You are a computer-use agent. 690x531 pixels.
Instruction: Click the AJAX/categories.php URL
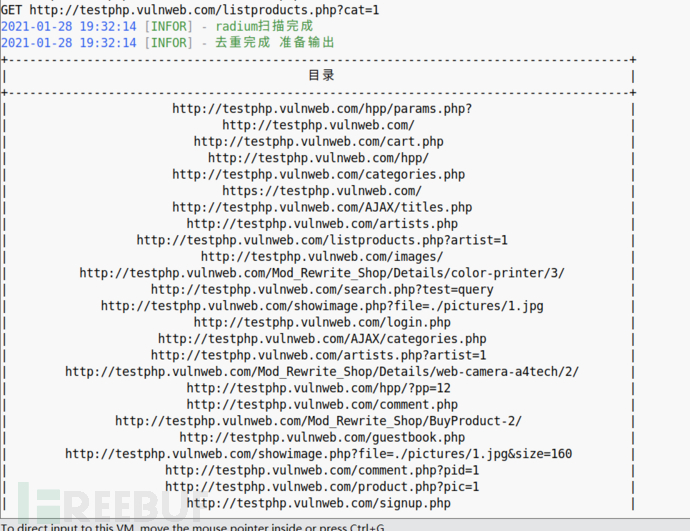tap(322, 339)
